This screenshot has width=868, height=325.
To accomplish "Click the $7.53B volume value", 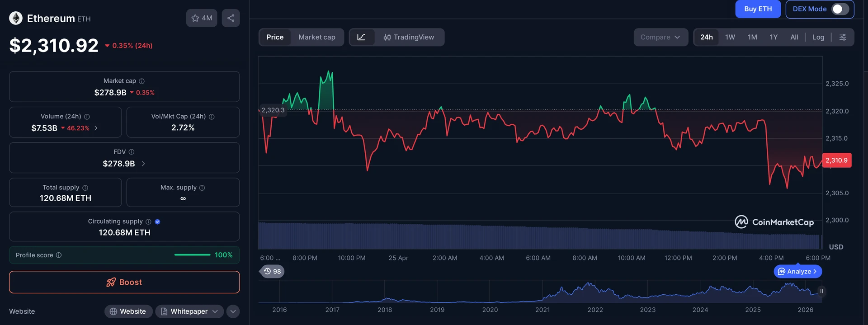I will pos(44,128).
